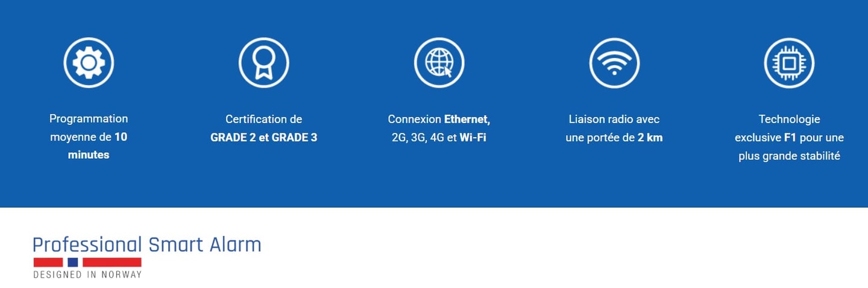Click the bold 'GRADE 2 et GRADE 3' text

pos(264,138)
